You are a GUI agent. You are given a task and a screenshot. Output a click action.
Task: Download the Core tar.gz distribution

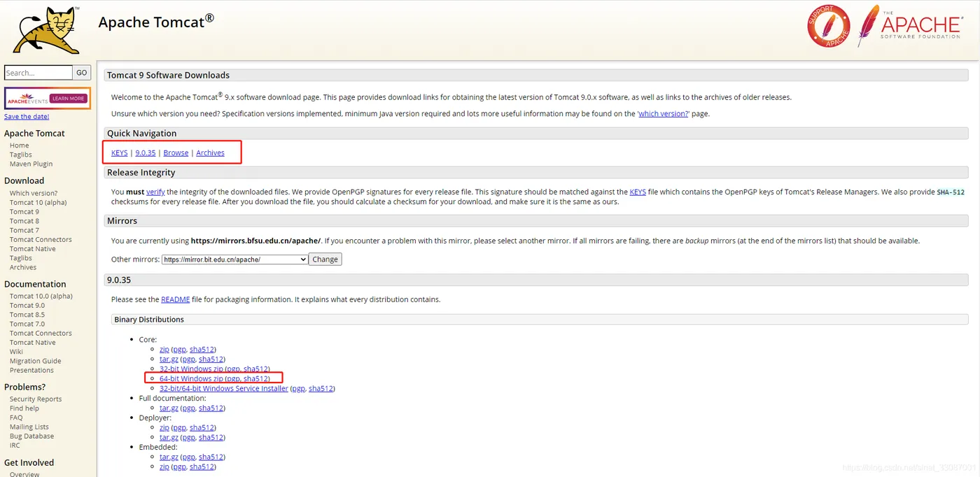click(169, 359)
